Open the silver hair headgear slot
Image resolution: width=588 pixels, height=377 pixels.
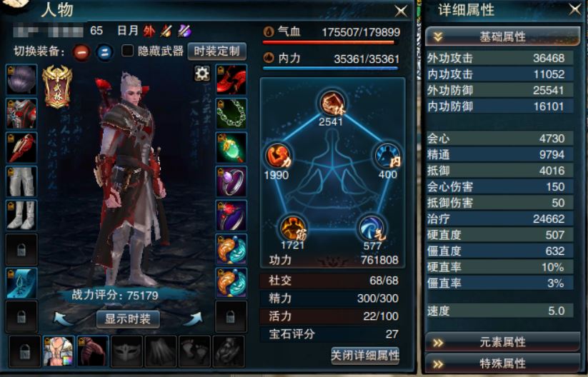(21, 79)
